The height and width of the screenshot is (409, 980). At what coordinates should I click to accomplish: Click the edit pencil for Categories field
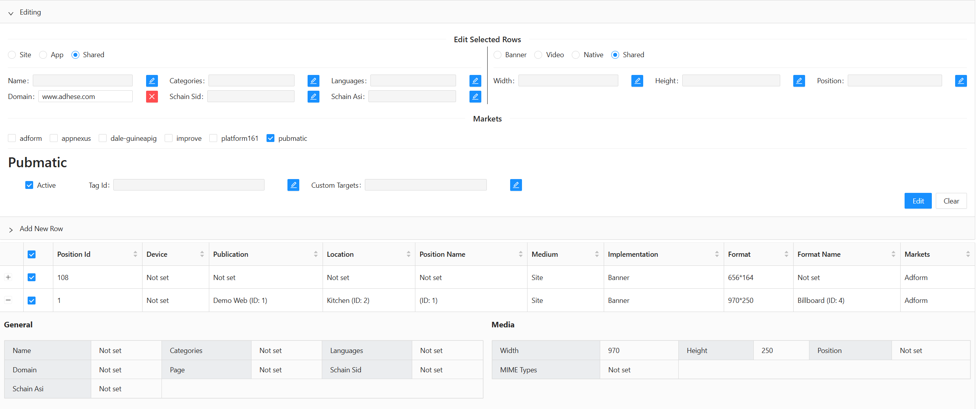pos(313,81)
